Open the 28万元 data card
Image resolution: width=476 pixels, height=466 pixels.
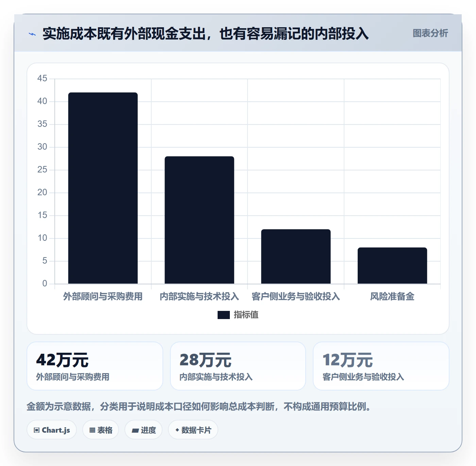tap(238, 366)
